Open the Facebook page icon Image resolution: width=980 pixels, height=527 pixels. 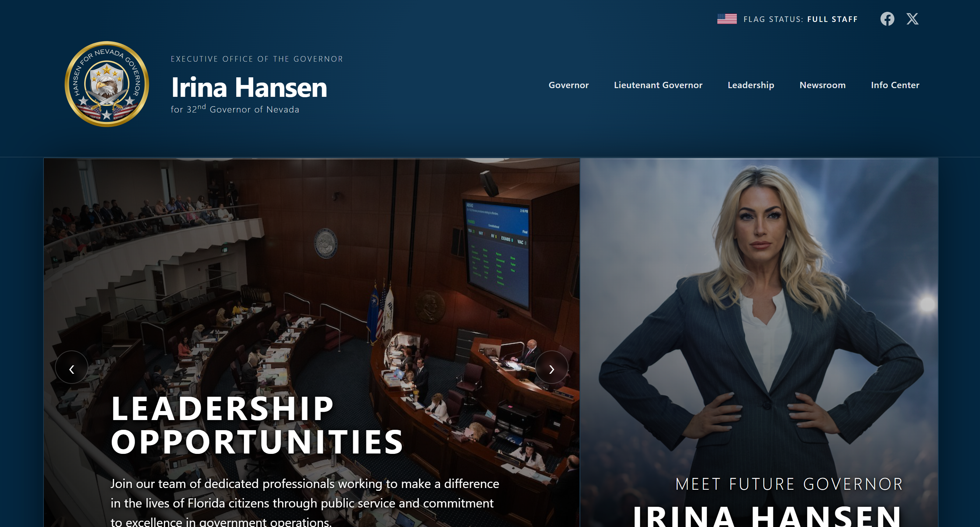click(887, 19)
